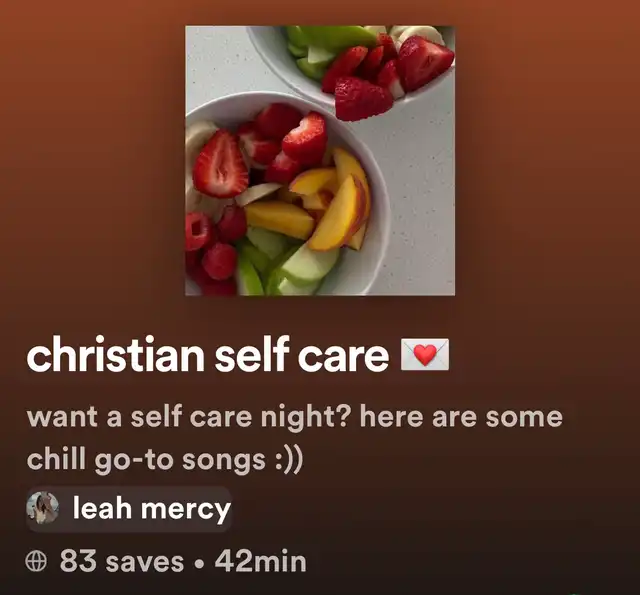Click the red heart on envelope emoji

[x=425, y=355]
